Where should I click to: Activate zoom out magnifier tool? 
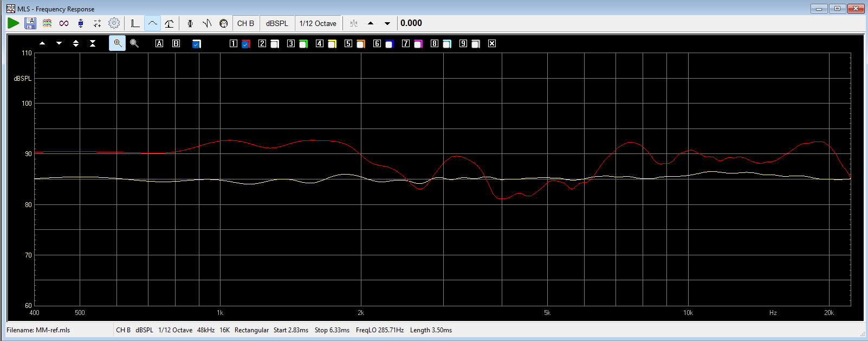tap(134, 43)
